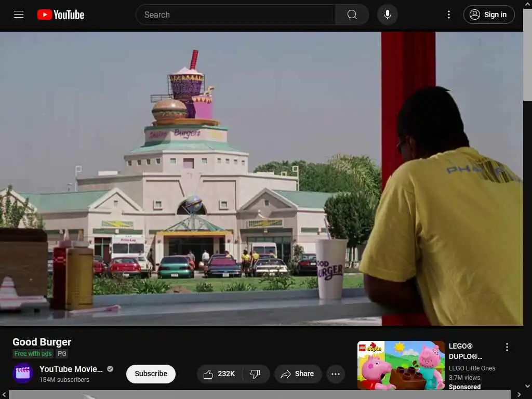Image resolution: width=532 pixels, height=399 pixels.
Task: Click the LEGO® DUPLO® ad title
Action: (x=465, y=351)
